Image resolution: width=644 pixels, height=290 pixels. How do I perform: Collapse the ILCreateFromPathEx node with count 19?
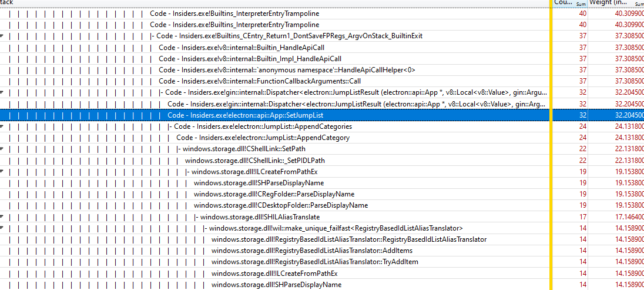pyautogui.click(x=1, y=172)
